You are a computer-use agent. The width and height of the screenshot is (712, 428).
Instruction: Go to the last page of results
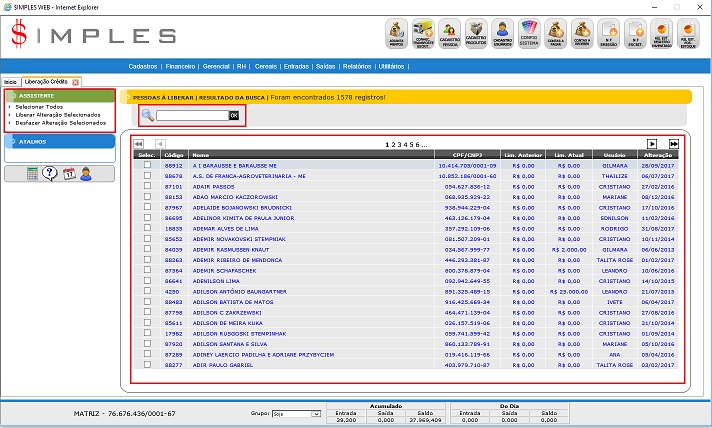tap(673, 144)
